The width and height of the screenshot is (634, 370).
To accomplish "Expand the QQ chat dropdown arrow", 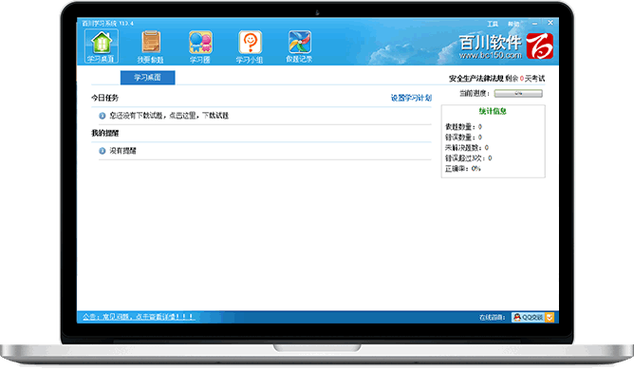I will [x=549, y=317].
